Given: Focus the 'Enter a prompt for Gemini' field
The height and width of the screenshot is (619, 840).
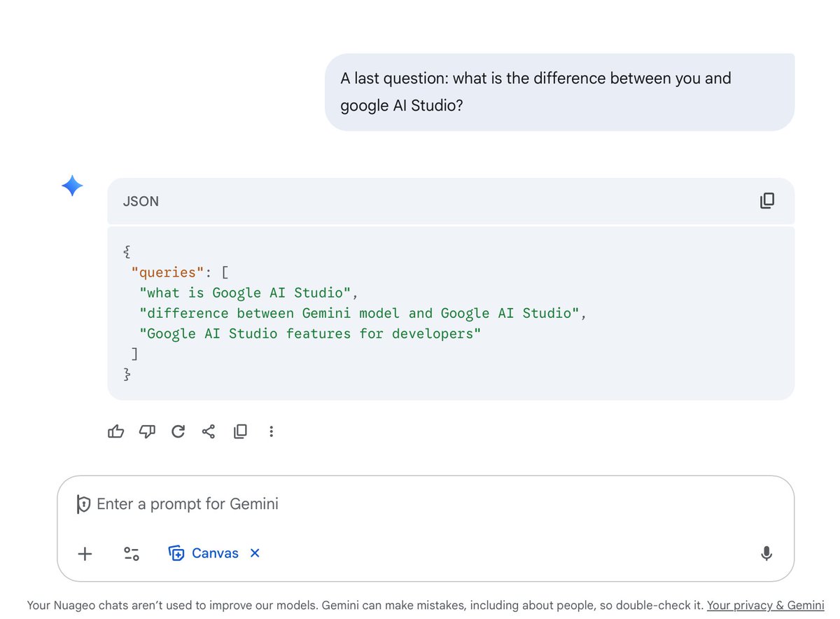Looking at the screenshot, I should (x=426, y=504).
